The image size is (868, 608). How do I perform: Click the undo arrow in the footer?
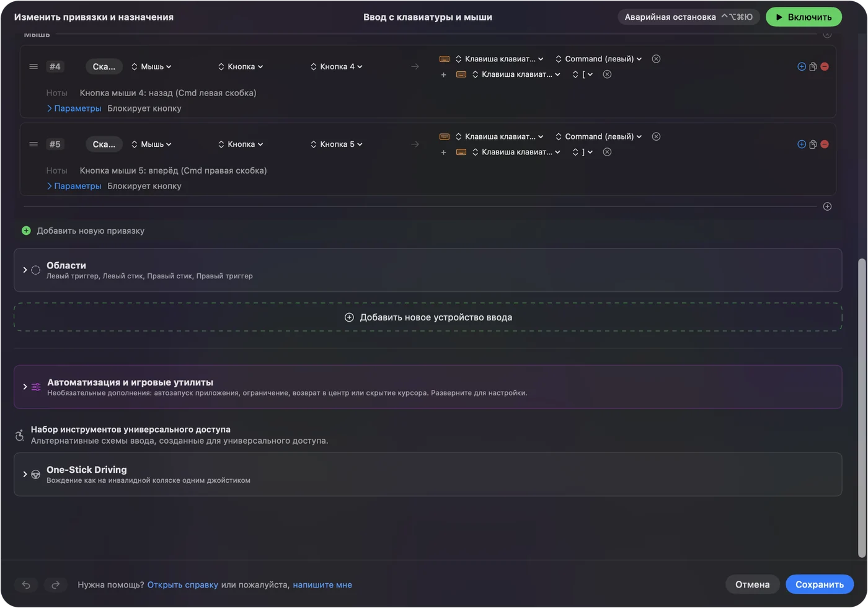[x=26, y=584]
